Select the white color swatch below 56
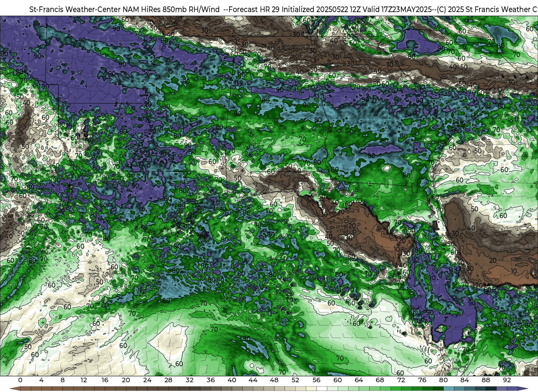538x392 pixels. coord(322,389)
